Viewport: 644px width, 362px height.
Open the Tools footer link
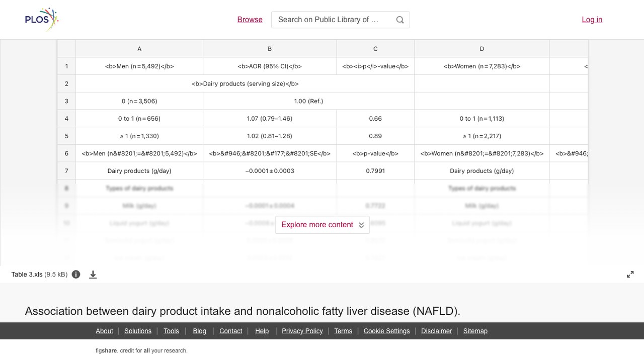(x=171, y=331)
